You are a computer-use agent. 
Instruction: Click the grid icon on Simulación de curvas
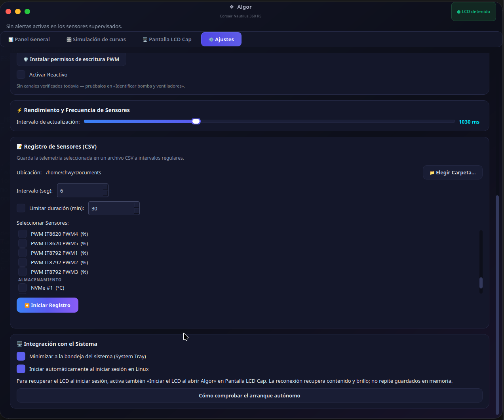click(x=69, y=40)
